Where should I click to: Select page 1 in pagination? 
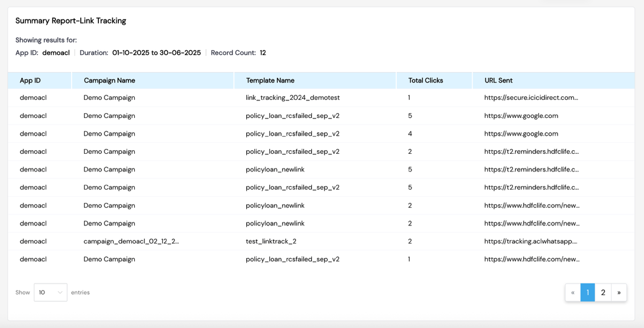[x=588, y=292]
